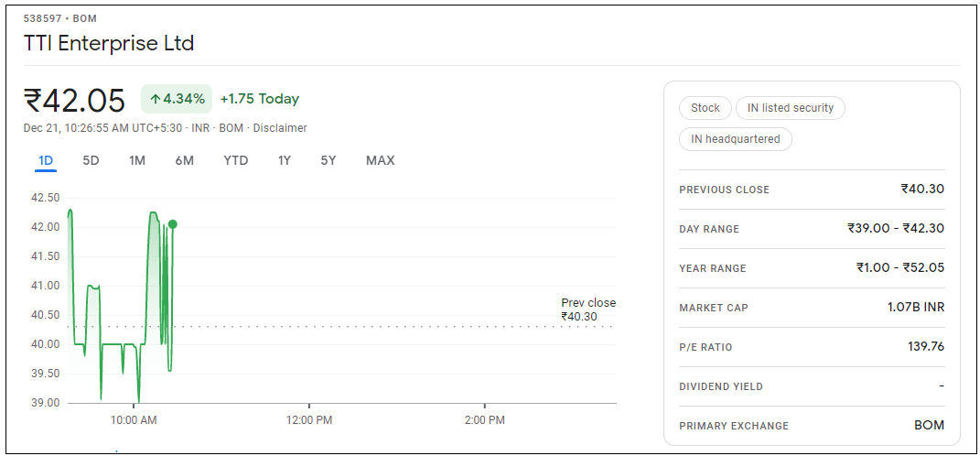Show the MAX chart range
Screen dimensions: 980x456
click(x=381, y=161)
